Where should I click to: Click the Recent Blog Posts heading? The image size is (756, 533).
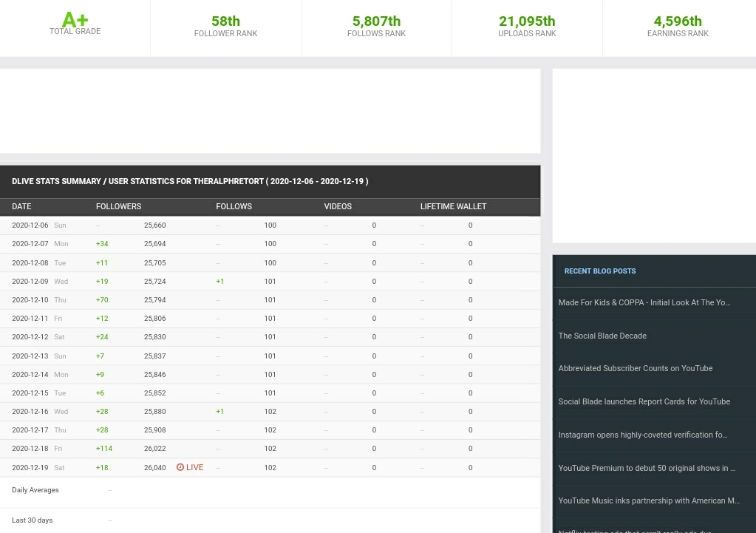tap(600, 271)
